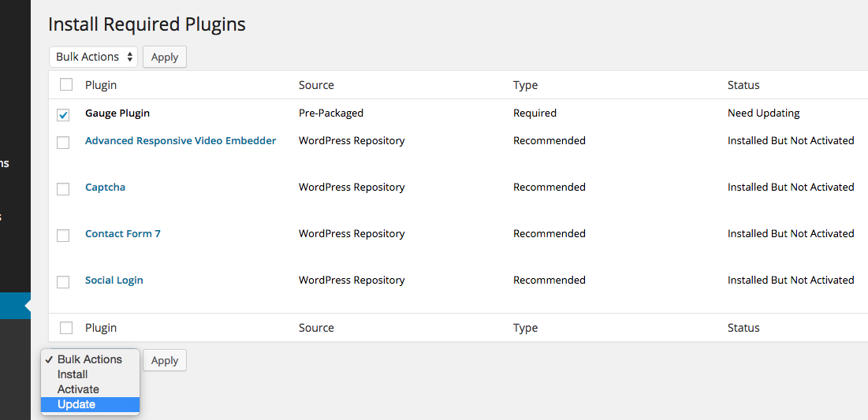
Task: Open the Captcha plugin link
Action: 105,187
